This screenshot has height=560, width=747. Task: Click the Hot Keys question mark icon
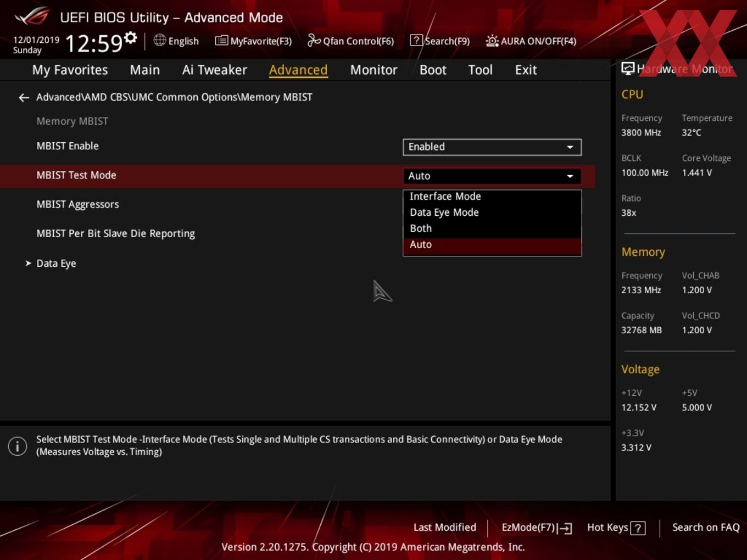[x=638, y=528]
